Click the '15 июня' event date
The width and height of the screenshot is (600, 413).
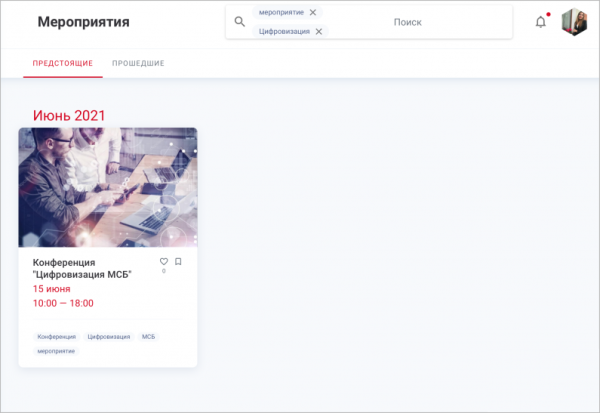(52, 289)
